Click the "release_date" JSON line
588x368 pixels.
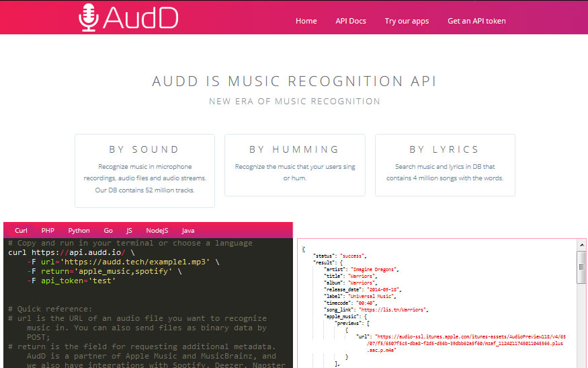click(363, 289)
